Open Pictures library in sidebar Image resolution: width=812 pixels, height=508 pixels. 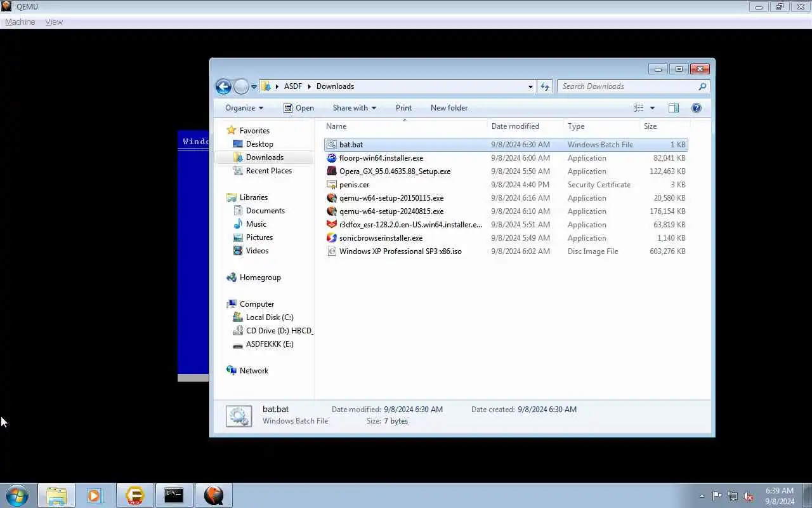(x=259, y=237)
